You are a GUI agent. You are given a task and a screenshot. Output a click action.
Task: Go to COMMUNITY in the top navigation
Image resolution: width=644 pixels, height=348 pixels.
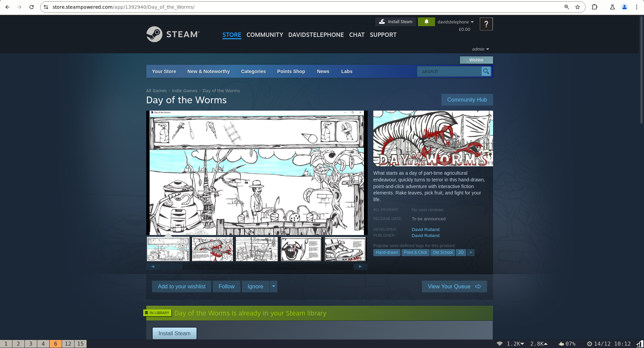pos(265,35)
